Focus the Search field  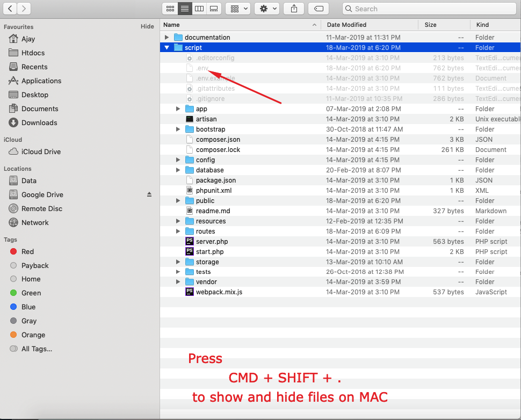coord(429,9)
